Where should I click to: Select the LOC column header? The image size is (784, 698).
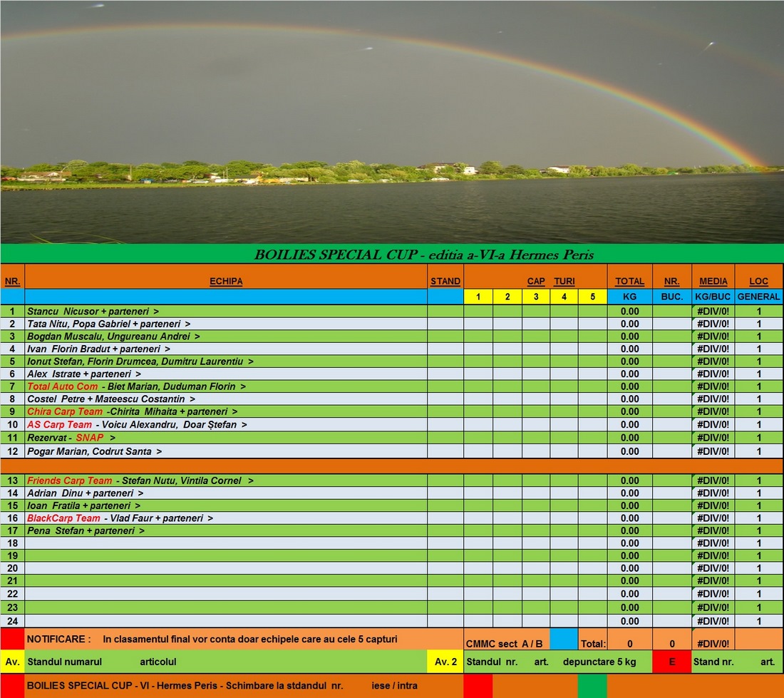pyautogui.click(x=758, y=282)
